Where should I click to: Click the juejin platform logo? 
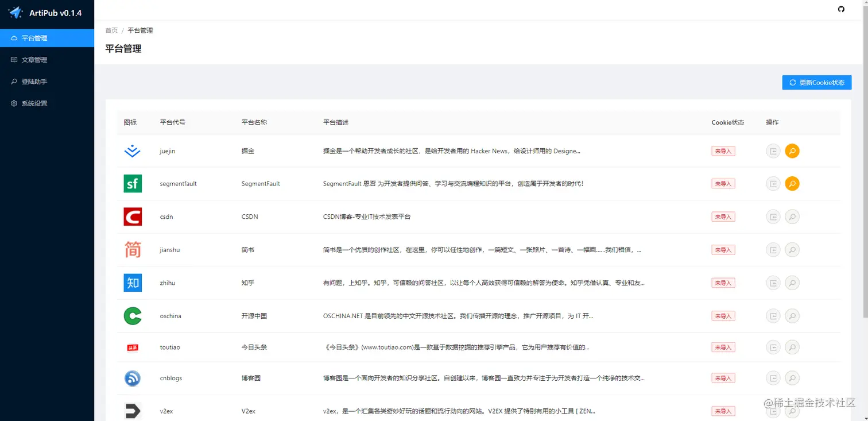tap(133, 151)
